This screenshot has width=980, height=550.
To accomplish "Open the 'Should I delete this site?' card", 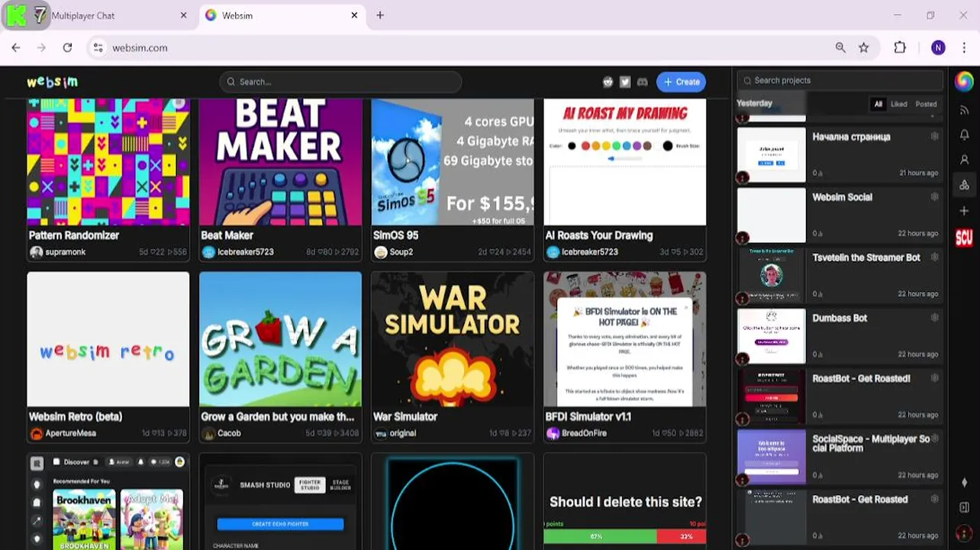I will (x=625, y=501).
